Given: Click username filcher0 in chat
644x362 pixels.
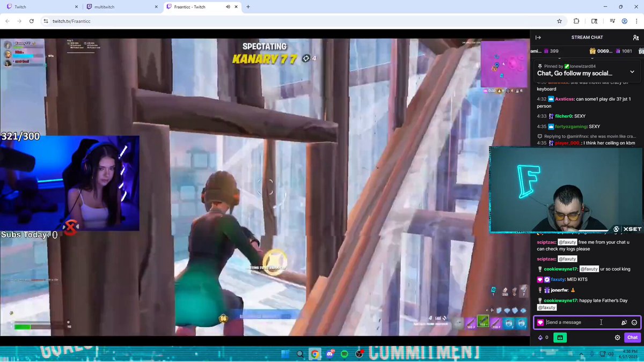Looking at the screenshot, I should pos(563,116).
